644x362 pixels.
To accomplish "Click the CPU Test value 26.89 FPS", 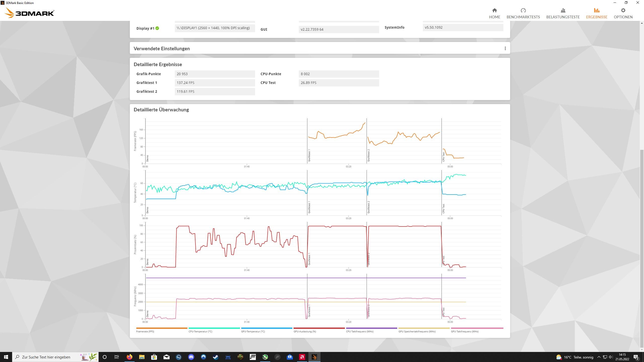I will [x=339, y=83].
